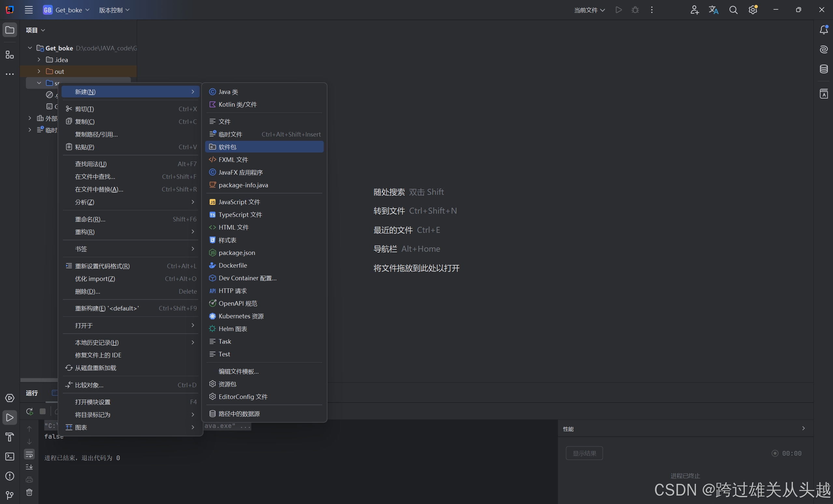Open the Structure tool window icon
This screenshot has width=833, height=504.
9,54
